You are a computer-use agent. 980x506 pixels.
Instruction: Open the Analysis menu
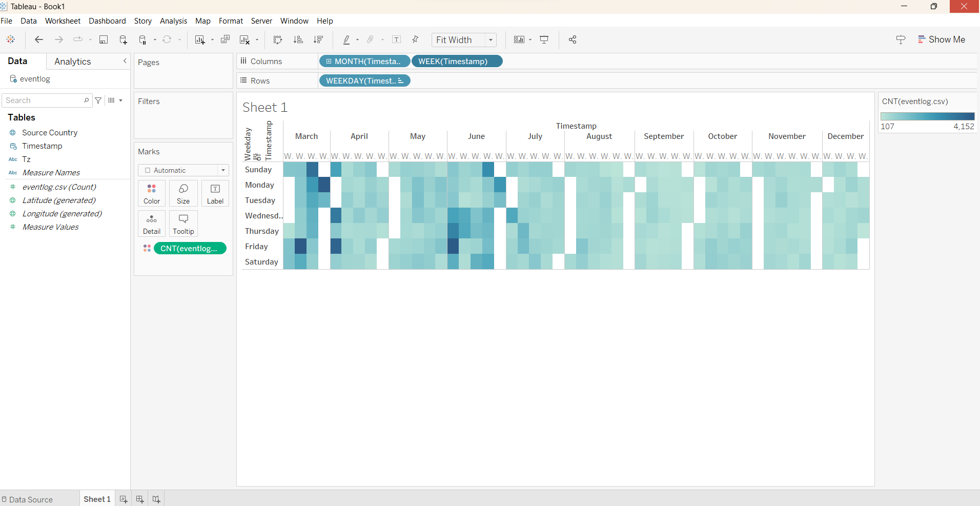[173, 21]
